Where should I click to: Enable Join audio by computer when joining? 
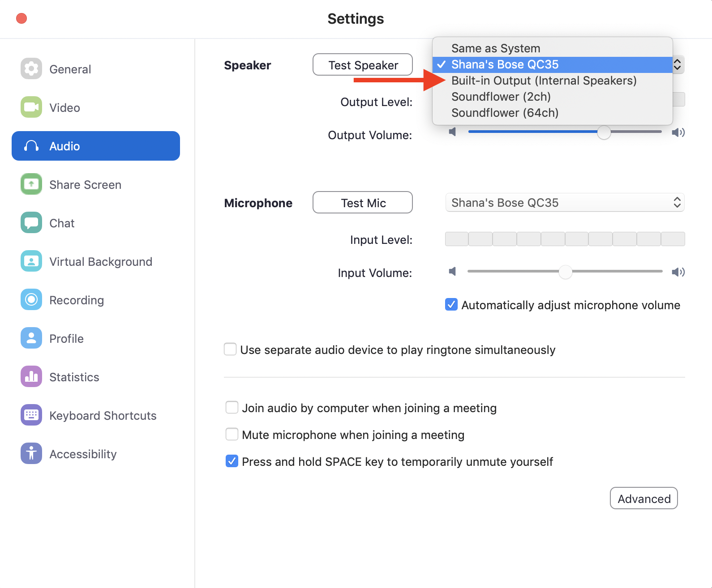232,407
